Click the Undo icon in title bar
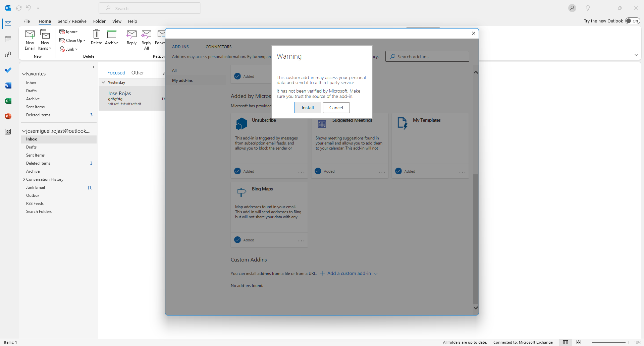The height and width of the screenshot is (346, 644). (29, 8)
